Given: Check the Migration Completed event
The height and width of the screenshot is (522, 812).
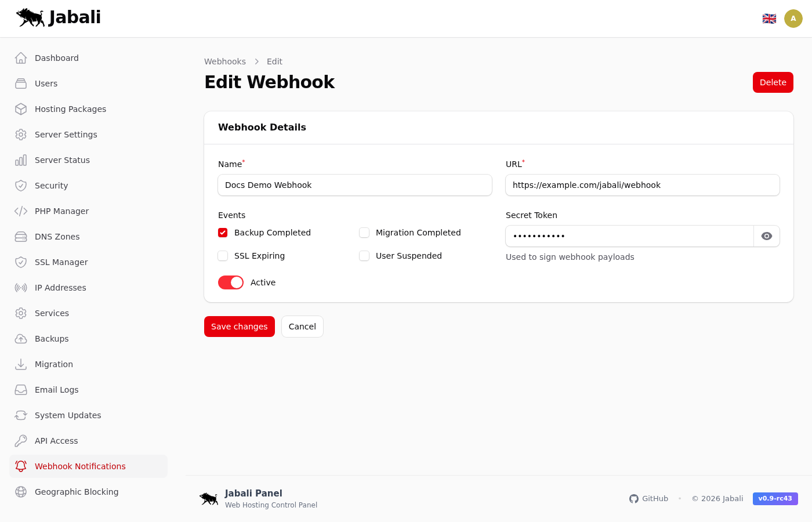Looking at the screenshot, I should (364, 233).
